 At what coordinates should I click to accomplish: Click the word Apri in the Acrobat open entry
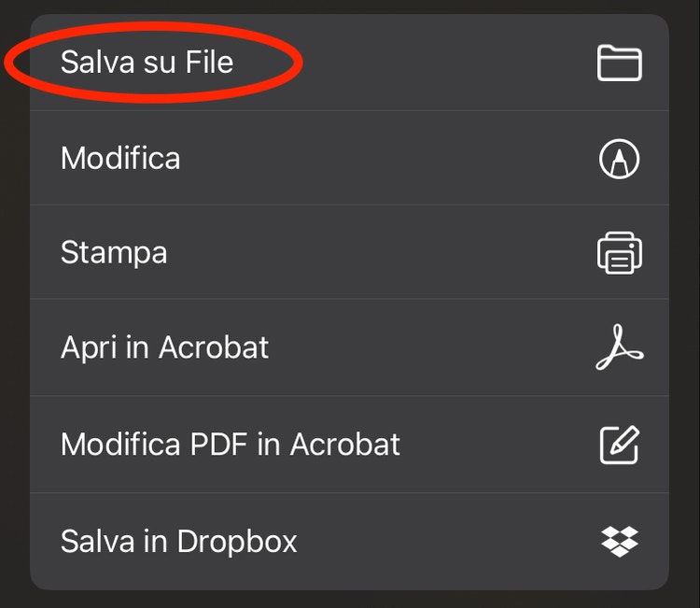pyautogui.click(x=89, y=347)
